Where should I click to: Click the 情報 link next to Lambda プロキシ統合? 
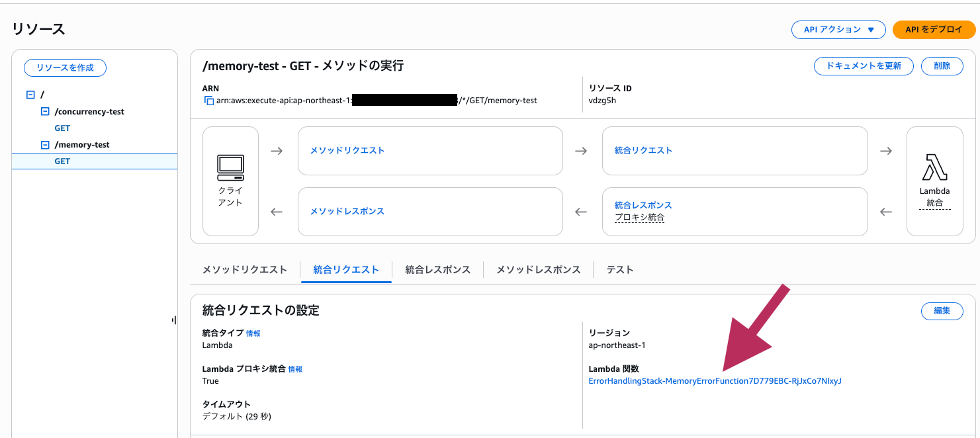295,369
